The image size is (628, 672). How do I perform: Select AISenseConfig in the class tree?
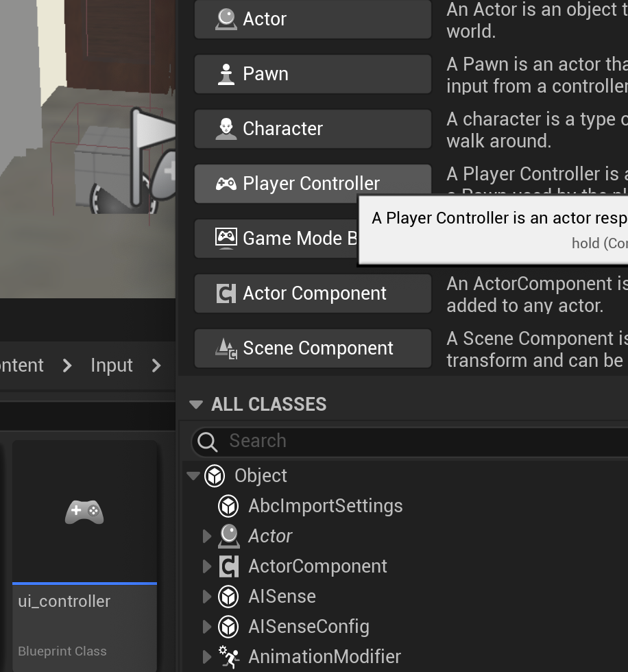(309, 627)
